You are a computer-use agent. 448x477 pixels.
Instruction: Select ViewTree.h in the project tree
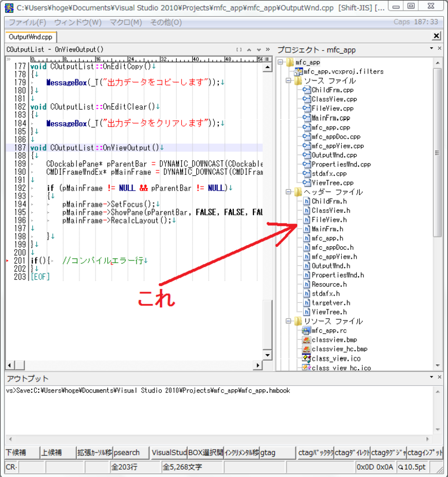(329, 312)
